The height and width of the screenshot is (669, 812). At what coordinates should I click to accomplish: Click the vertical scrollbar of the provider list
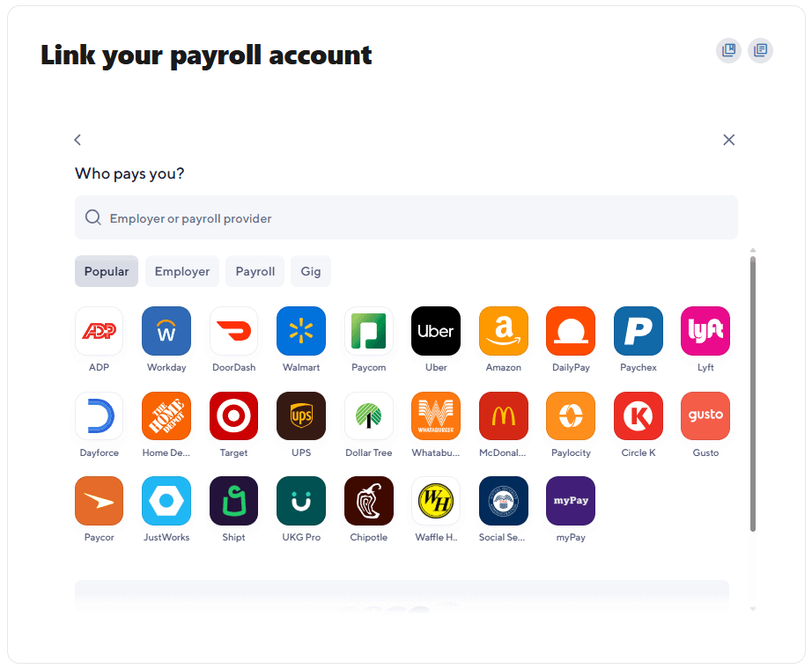[x=752, y=393]
